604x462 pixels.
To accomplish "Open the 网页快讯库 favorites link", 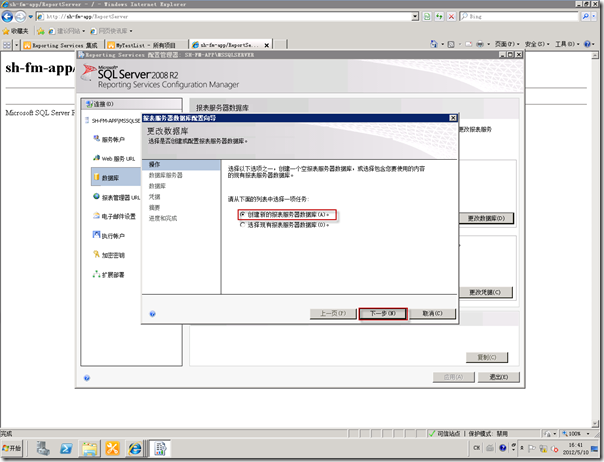I will click(x=111, y=31).
